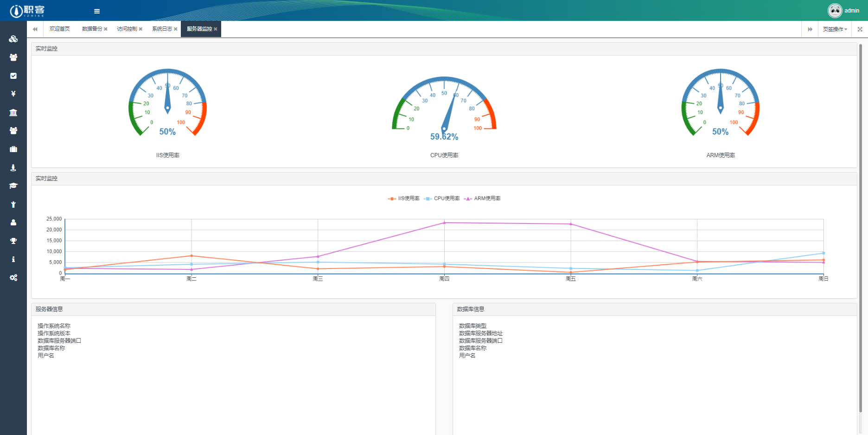Click the graduation cap sidebar icon
The height and width of the screenshot is (435, 868).
coord(13,186)
